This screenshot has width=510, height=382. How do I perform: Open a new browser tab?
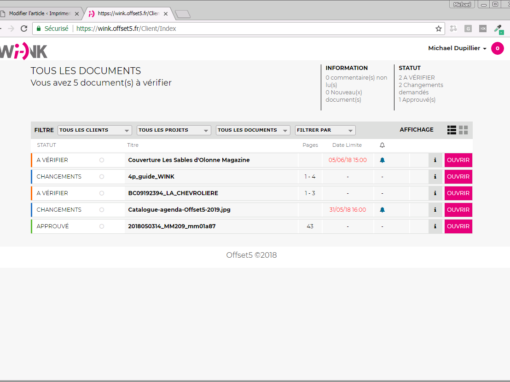(183, 14)
